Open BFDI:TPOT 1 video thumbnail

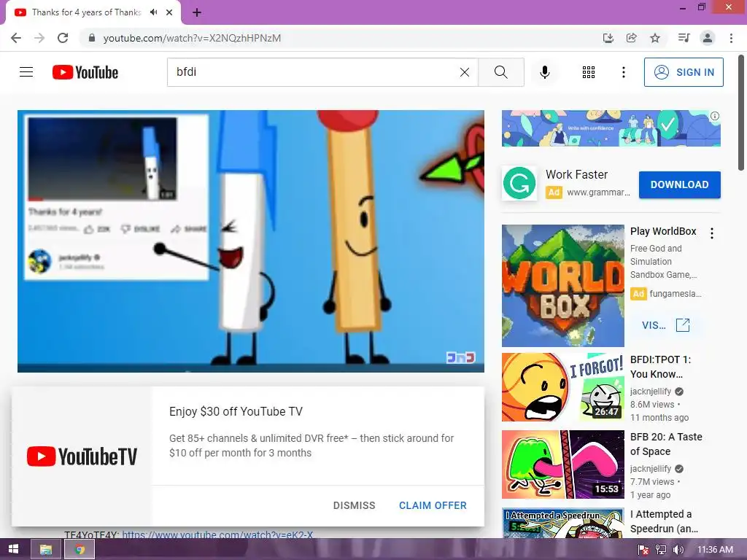[x=562, y=387]
